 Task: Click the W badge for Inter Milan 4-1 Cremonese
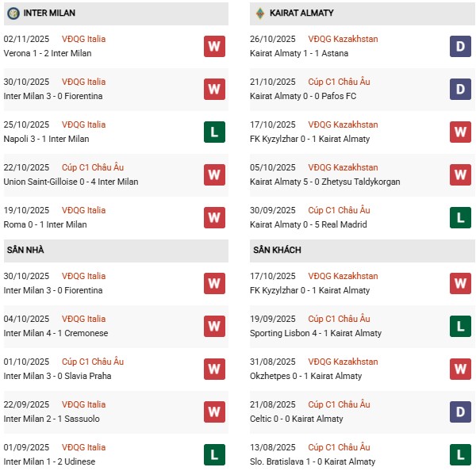point(214,326)
